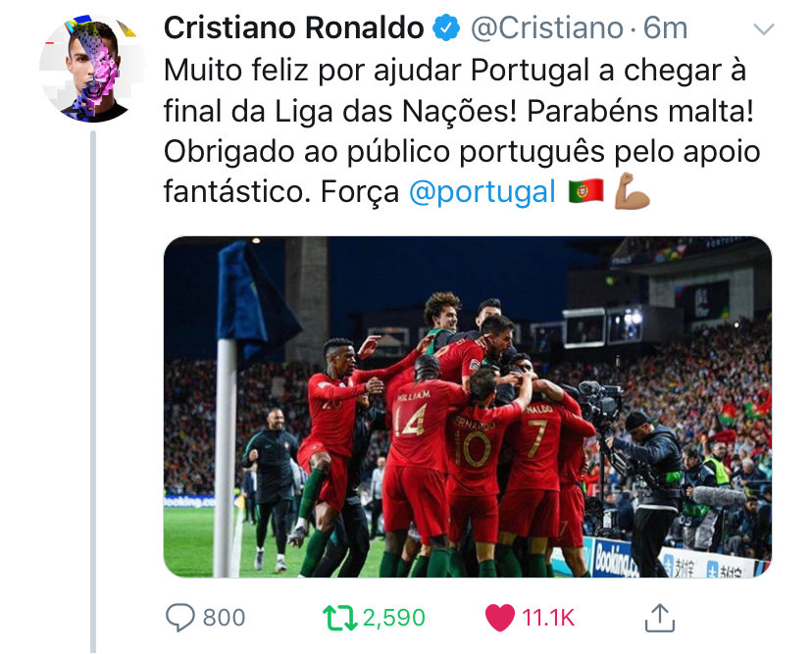The width and height of the screenshot is (812, 654).
Task: Click the Portugal flag emoji
Action: 585,190
